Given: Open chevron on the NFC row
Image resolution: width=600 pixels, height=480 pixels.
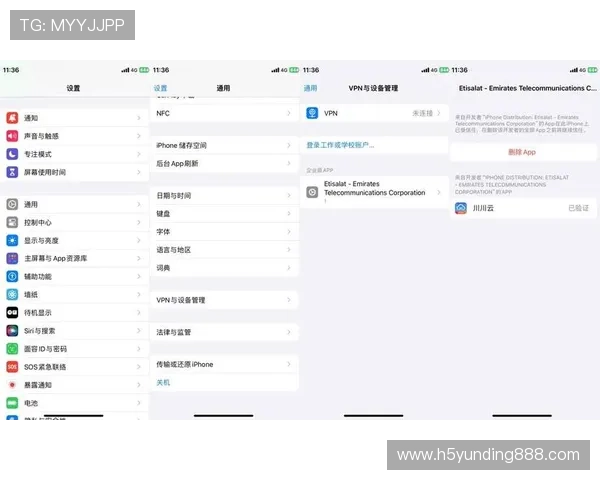Looking at the screenshot, I should click(x=289, y=113).
